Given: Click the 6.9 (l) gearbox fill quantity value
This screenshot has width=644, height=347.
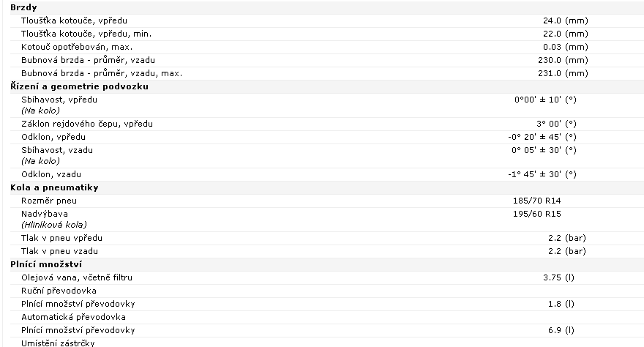Looking at the screenshot, I should point(561,329).
